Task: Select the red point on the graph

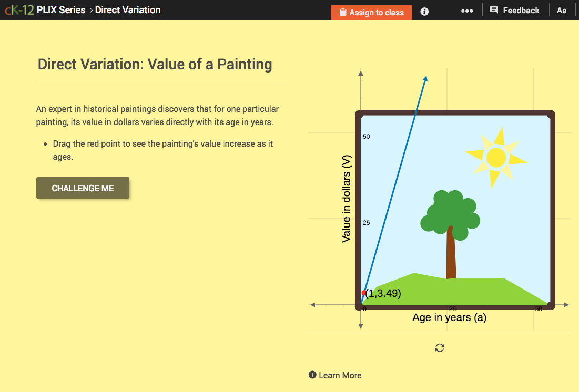Action: pyautogui.click(x=364, y=292)
